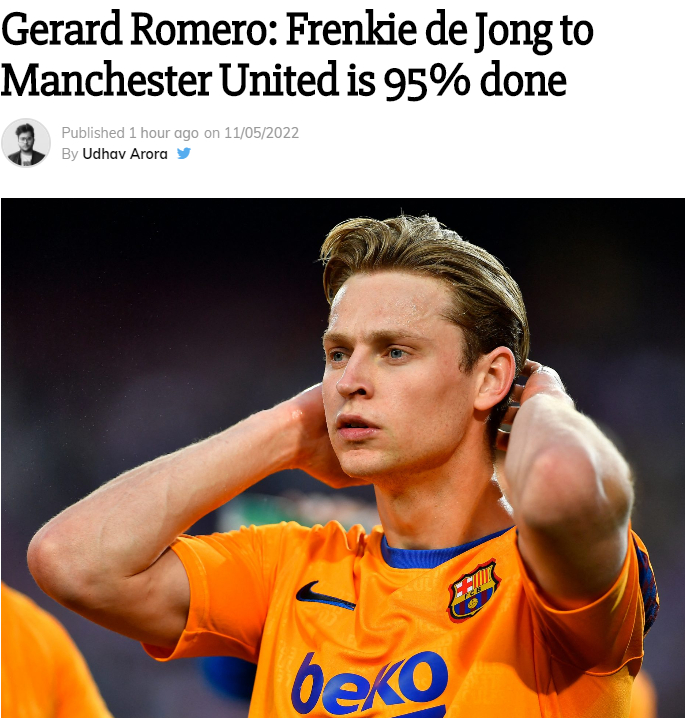
Task: Click the Nike swoosh on the jersey
Action: 325,595
